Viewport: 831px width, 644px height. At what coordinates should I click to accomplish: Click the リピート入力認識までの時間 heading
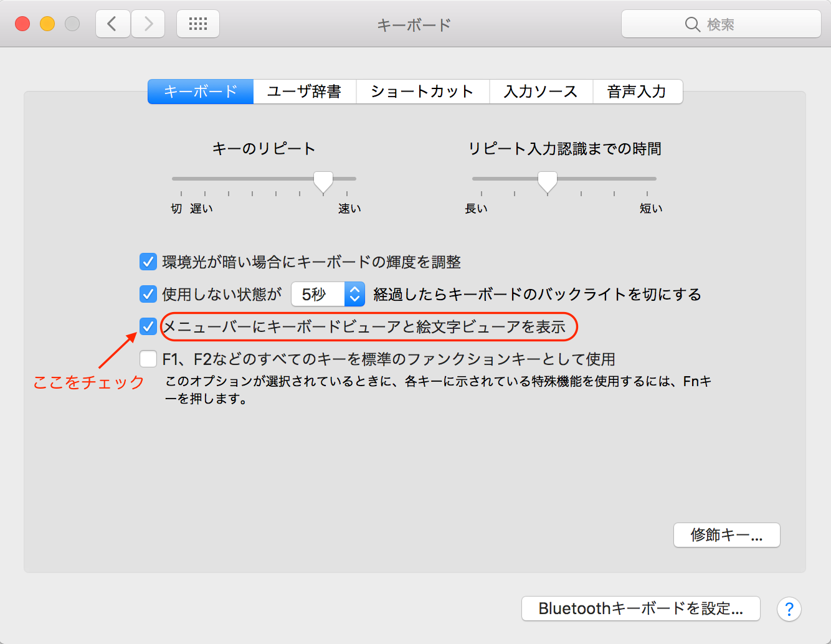tap(565, 149)
